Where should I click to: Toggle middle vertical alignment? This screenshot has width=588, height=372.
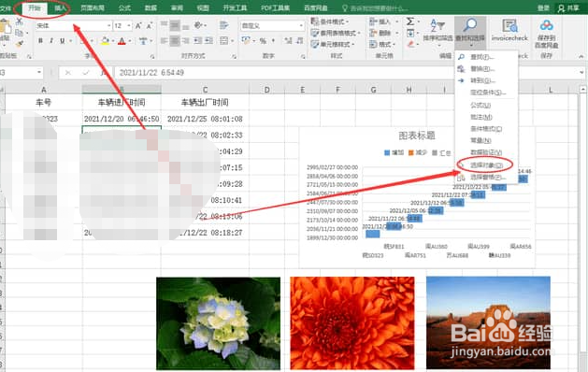pyautogui.click(x=175, y=25)
